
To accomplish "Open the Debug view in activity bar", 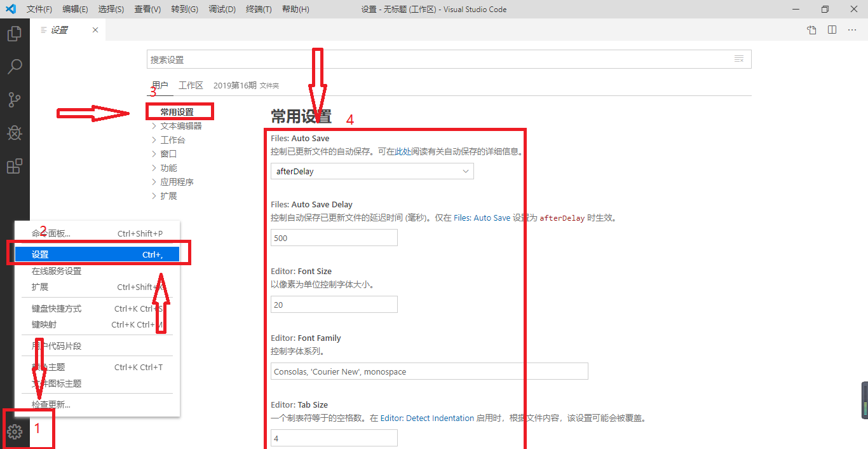I will pyautogui.click(x=15, y=133).
